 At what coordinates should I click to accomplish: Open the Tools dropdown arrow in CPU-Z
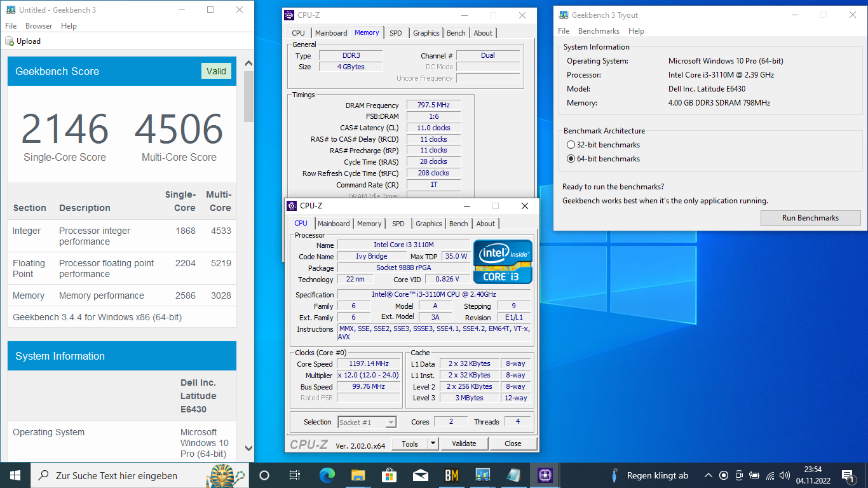(433, 444)
